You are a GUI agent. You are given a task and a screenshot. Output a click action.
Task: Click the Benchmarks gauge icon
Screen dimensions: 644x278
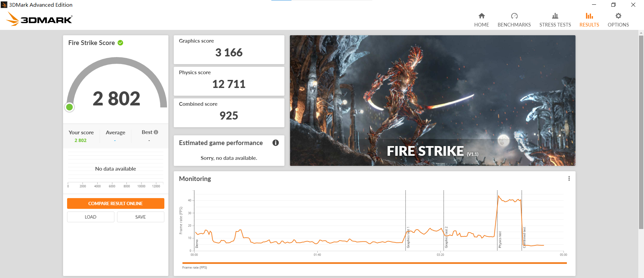pos(514,16)
